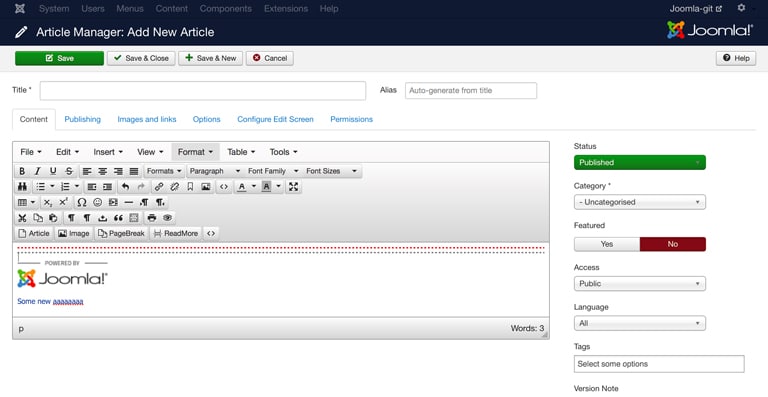Insert ReadMore break button
Screen dimensions: 768x397
(176, 234)
